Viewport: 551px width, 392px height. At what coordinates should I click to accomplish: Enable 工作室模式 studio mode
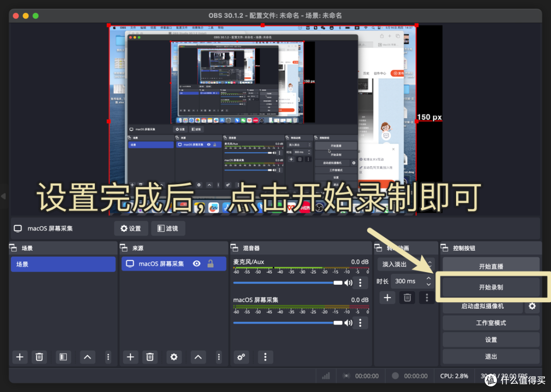(x=491, y=323)
